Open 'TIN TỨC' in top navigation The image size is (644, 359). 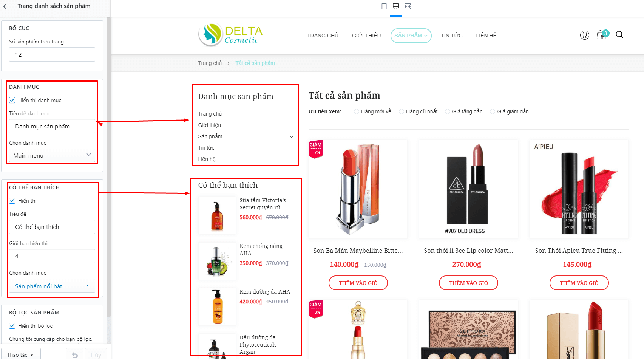(x=452, y=36)
